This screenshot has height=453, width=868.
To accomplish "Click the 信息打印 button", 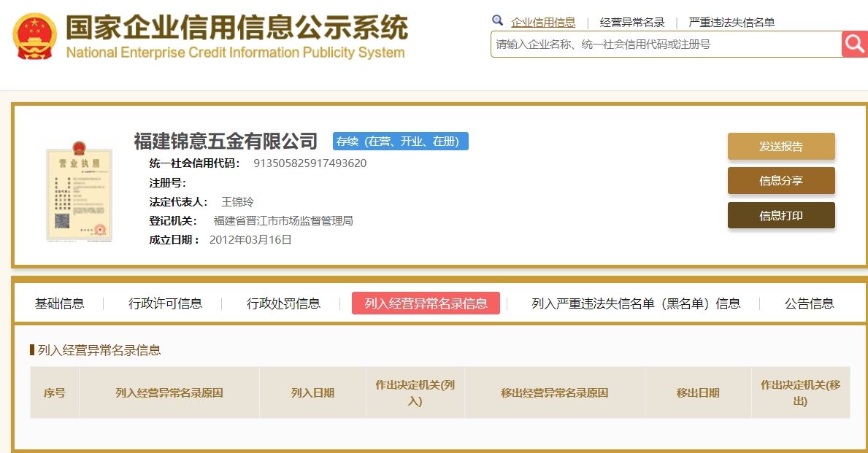I will pyautogui.click(x=781, y=215).
